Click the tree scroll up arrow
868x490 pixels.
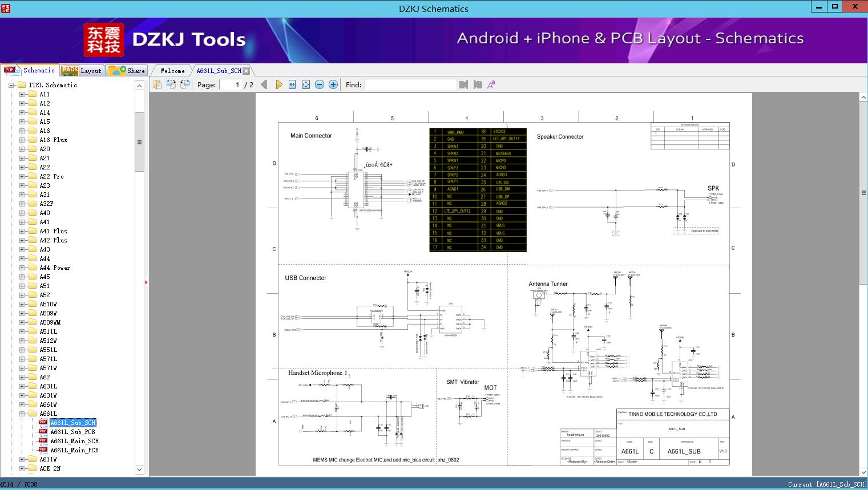click(x=139, y=86)
